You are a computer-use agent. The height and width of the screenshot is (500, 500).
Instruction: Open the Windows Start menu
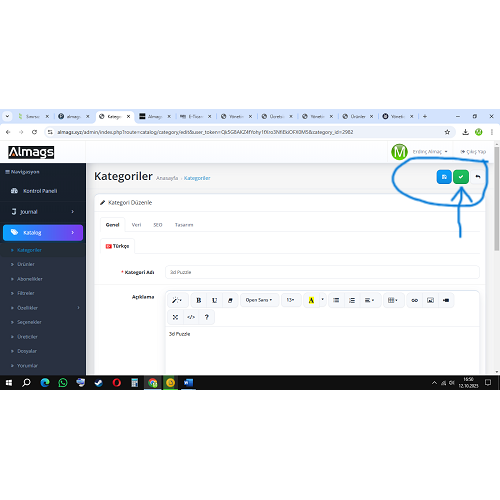pos(9,383)
